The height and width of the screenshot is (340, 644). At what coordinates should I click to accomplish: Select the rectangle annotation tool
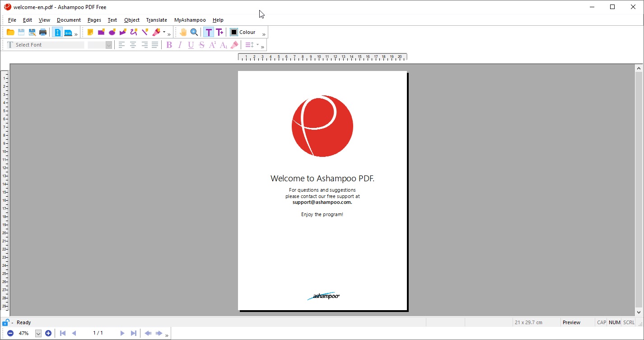click(x=101, y=32)
